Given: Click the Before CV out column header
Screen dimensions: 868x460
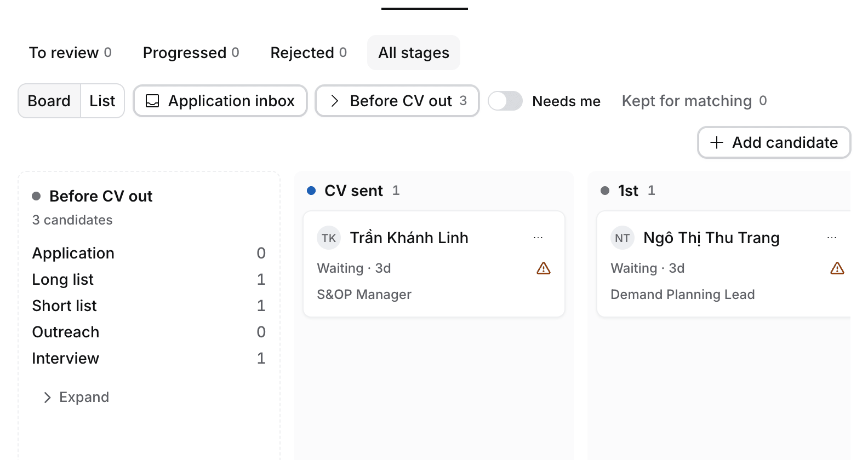Looking at the screenshot, I should pos(101,196).
